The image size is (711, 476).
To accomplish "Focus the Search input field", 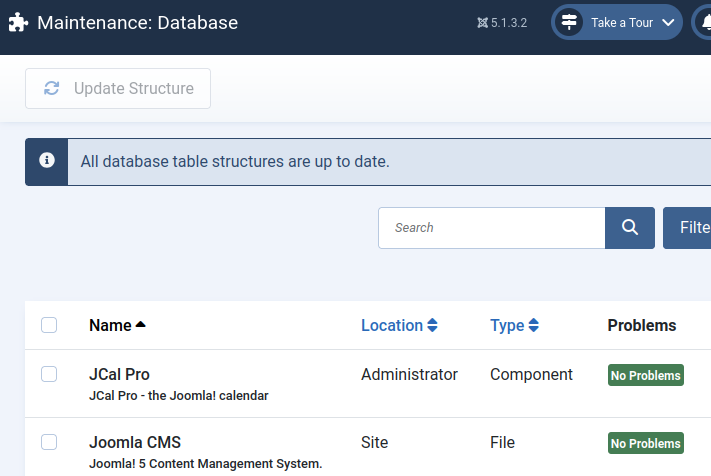I will [x=492, y=228].
